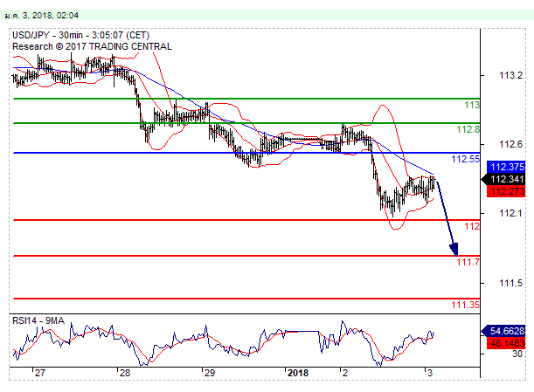Click the RSI level label '30'

click(517, 354)
